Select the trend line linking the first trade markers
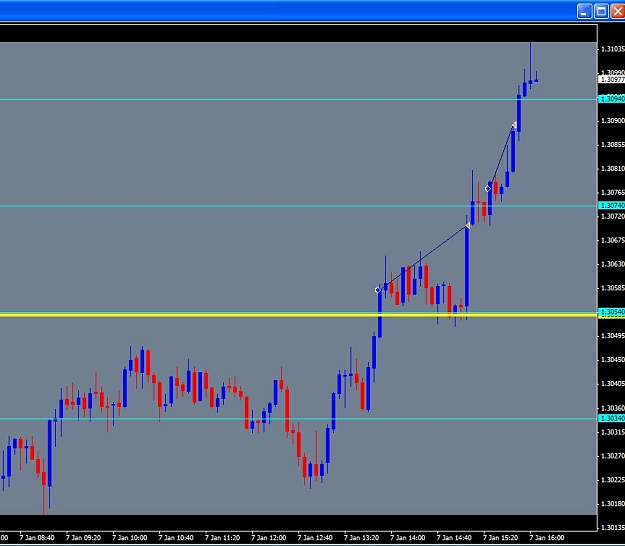Viewport: 625px width, 546px height. (423, 258)
